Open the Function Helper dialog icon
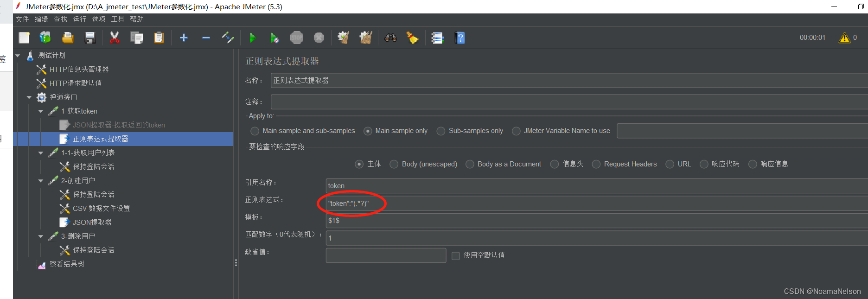Viewport: 868px width, 299px height. point(437,38)
